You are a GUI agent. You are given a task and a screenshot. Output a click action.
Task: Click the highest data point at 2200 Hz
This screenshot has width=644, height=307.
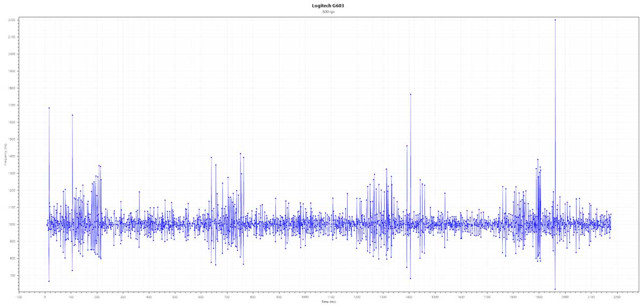555,20
